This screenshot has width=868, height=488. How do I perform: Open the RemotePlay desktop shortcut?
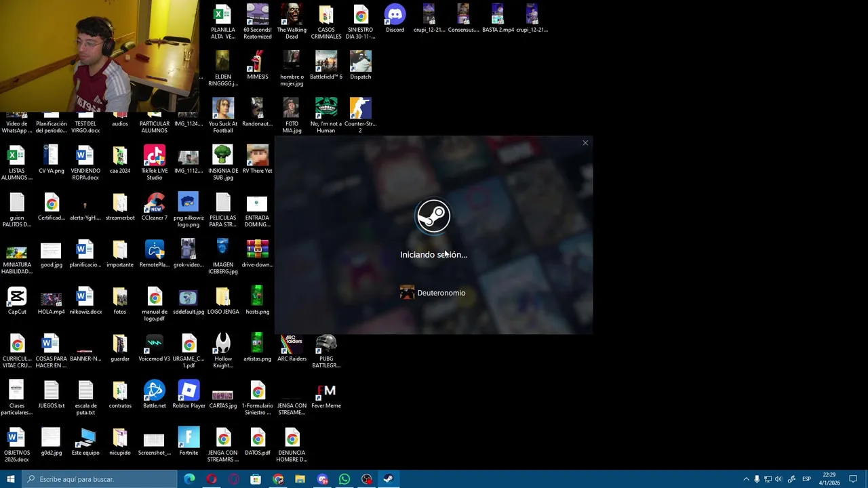click(154, 253)
